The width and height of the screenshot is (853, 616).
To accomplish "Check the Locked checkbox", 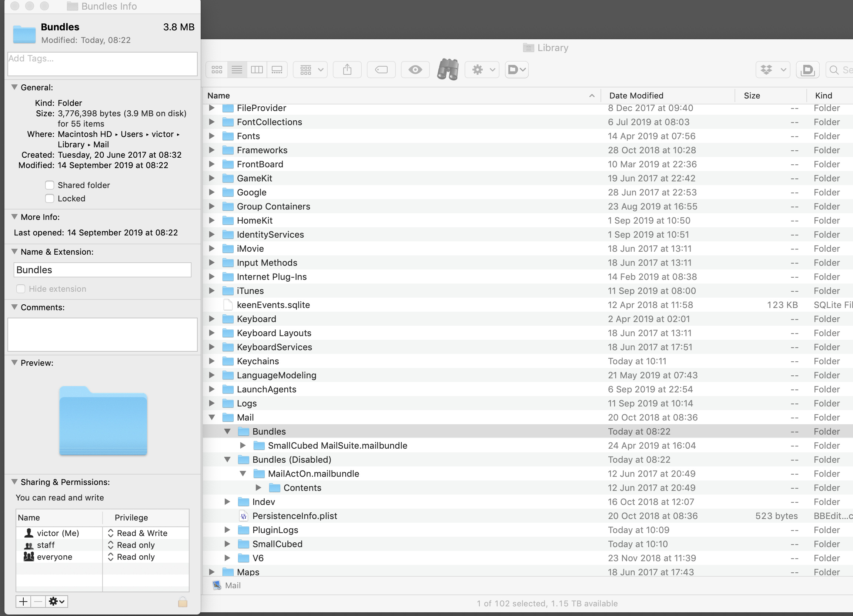I will [x=50, y=198].
